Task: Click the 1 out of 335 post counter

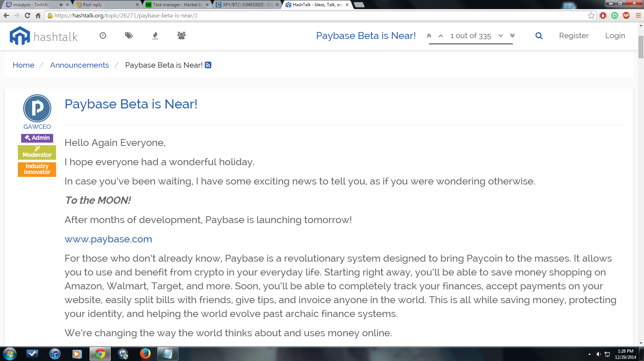Action: (x=471, y=36)
